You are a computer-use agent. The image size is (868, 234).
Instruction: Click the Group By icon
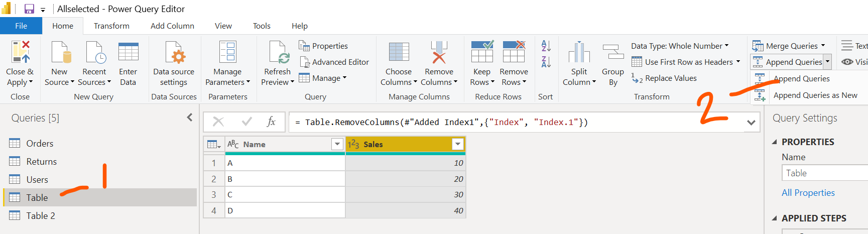point(613,52)
